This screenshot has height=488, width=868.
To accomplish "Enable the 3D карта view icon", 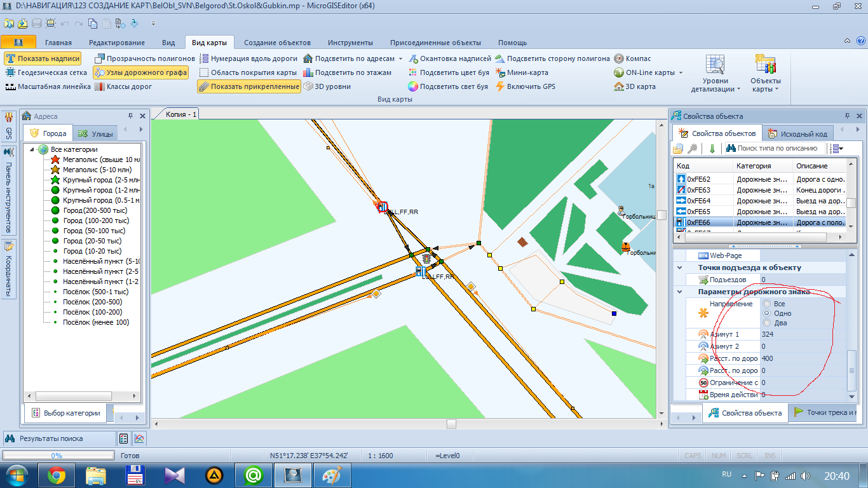I will [620, 86].
